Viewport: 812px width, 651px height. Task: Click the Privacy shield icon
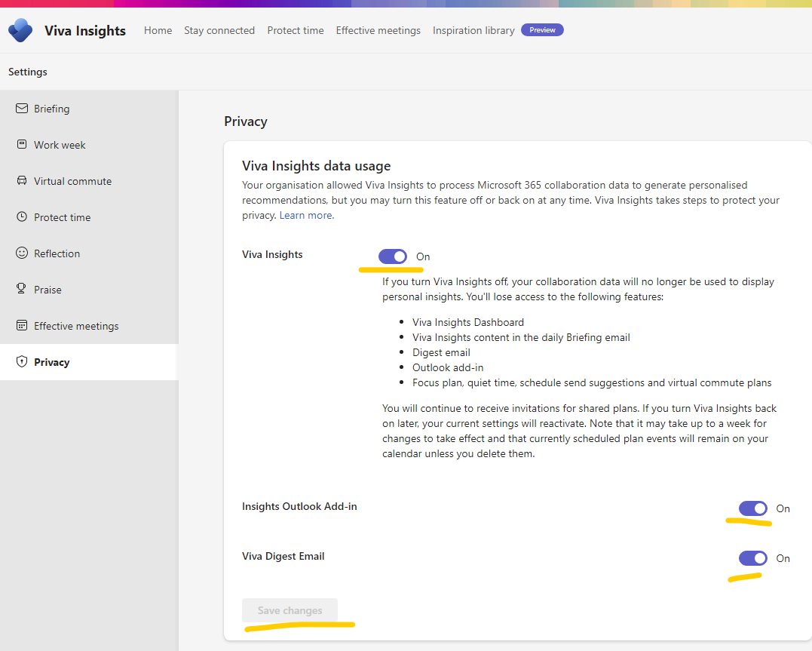(22, 362)
